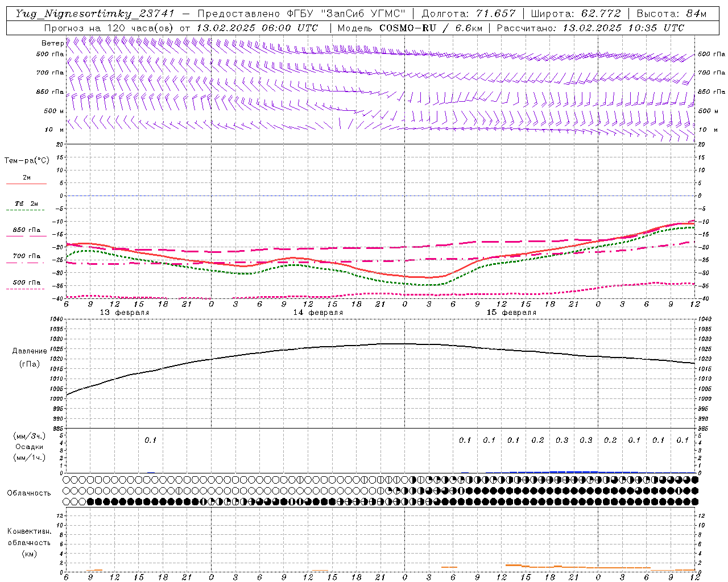This screenshot has width=728, height=582.
Task: Click the 700 гПа temperature legend entry
Action: click(27, 256)
